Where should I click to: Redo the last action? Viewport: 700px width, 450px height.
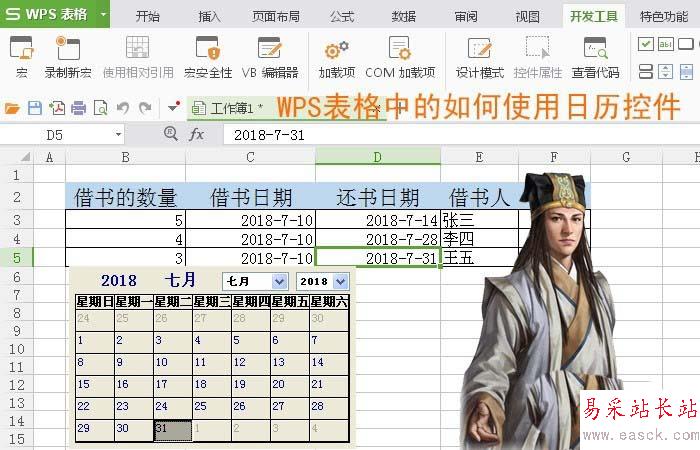tap(145, 108)
